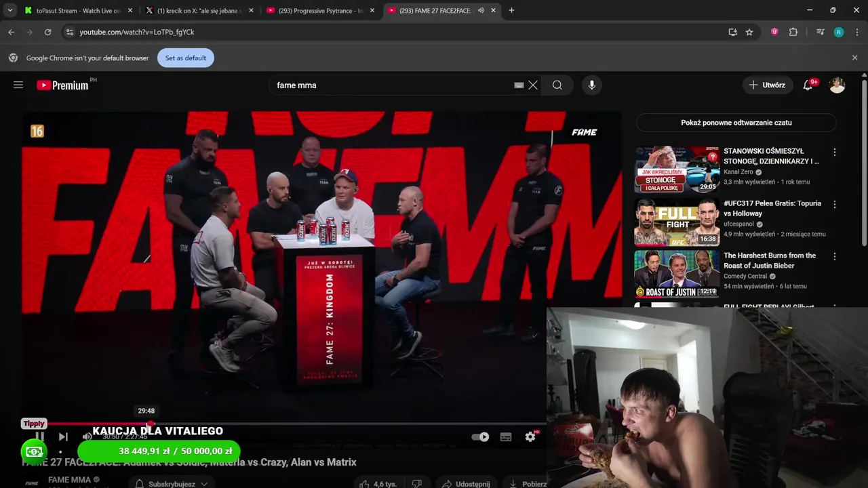Open UFC317 Topuria vs Holloway thumbnail

coord(677,222)
